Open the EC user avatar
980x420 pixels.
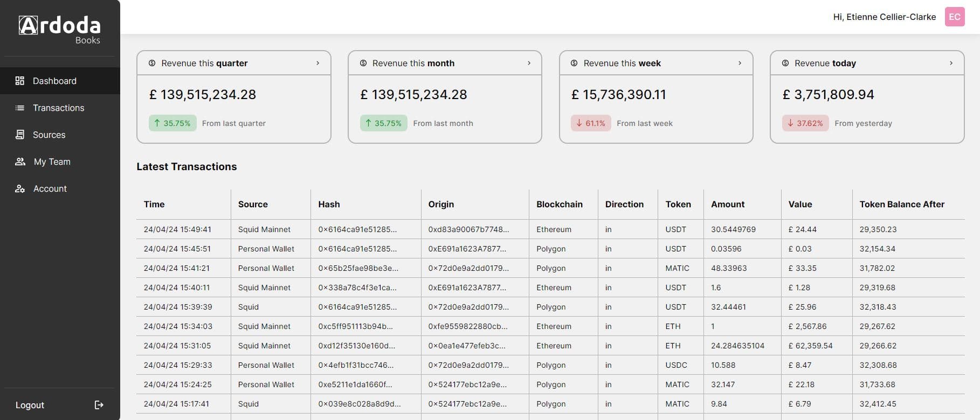(x=954, y=17)
